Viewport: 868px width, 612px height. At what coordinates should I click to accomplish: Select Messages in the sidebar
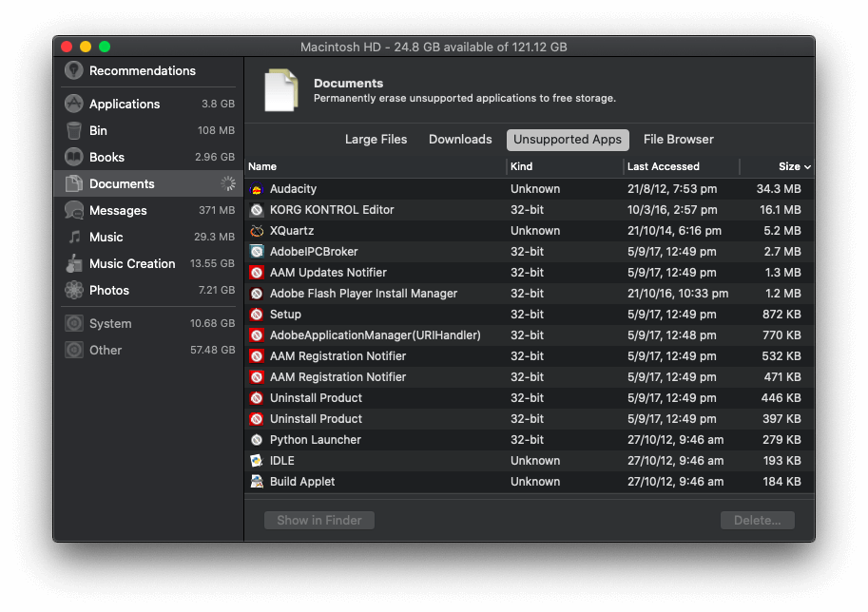(149, 210)
